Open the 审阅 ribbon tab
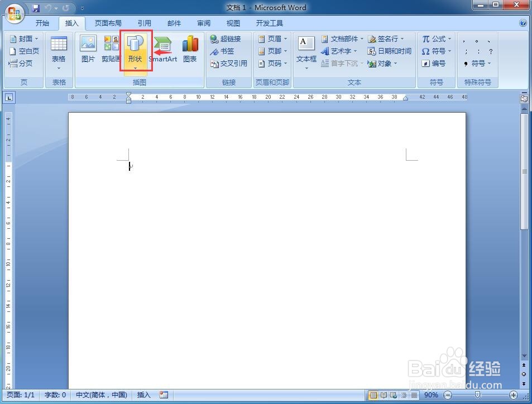Viewport: 532px width, 404px height. [203, 23]
